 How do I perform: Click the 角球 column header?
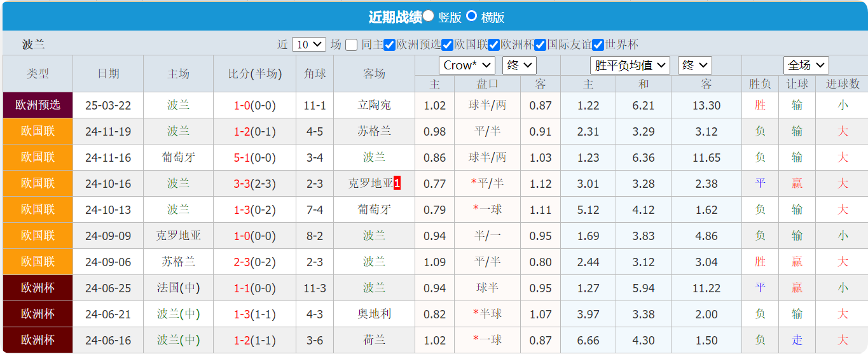[315, 74]
